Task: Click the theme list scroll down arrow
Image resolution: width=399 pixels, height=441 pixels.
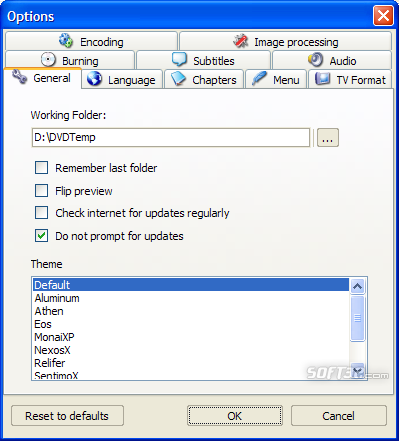Action: pyautogui.click(x=358, y=371)
